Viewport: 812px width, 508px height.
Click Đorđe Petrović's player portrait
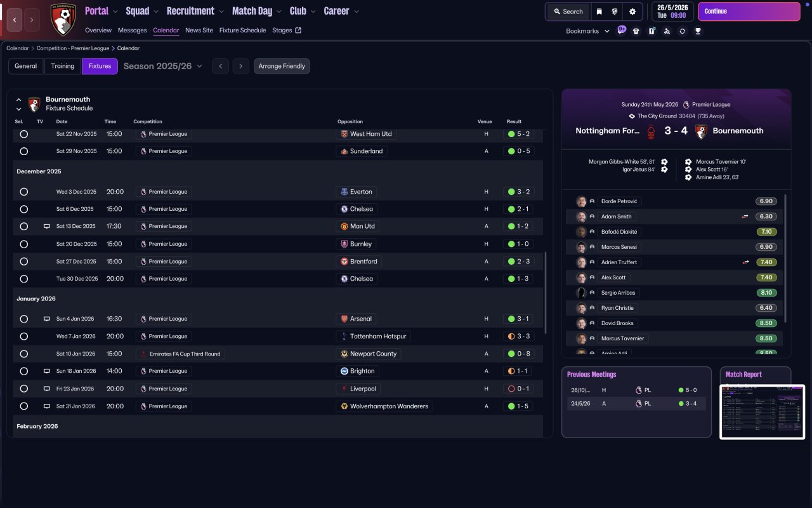click(581, 201)
